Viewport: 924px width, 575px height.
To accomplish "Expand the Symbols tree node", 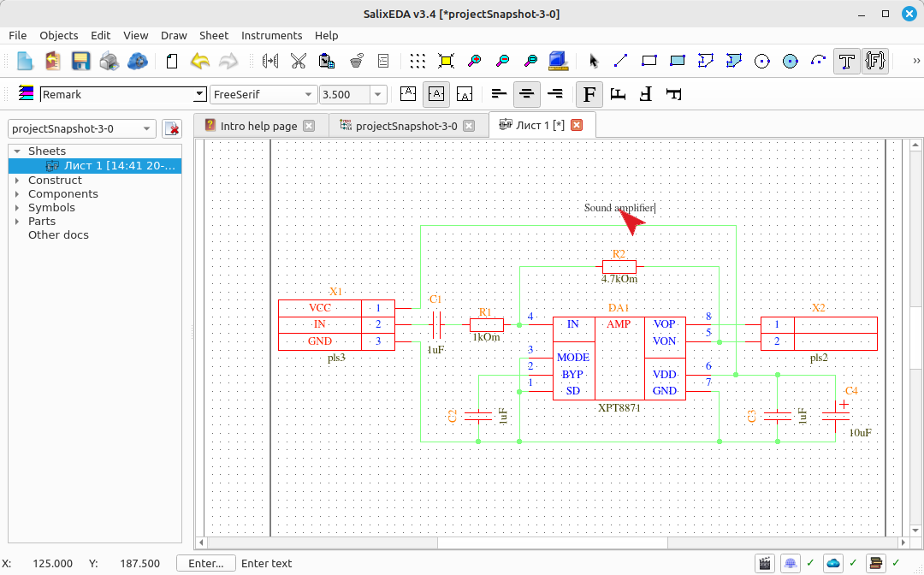I will (17, 207).
